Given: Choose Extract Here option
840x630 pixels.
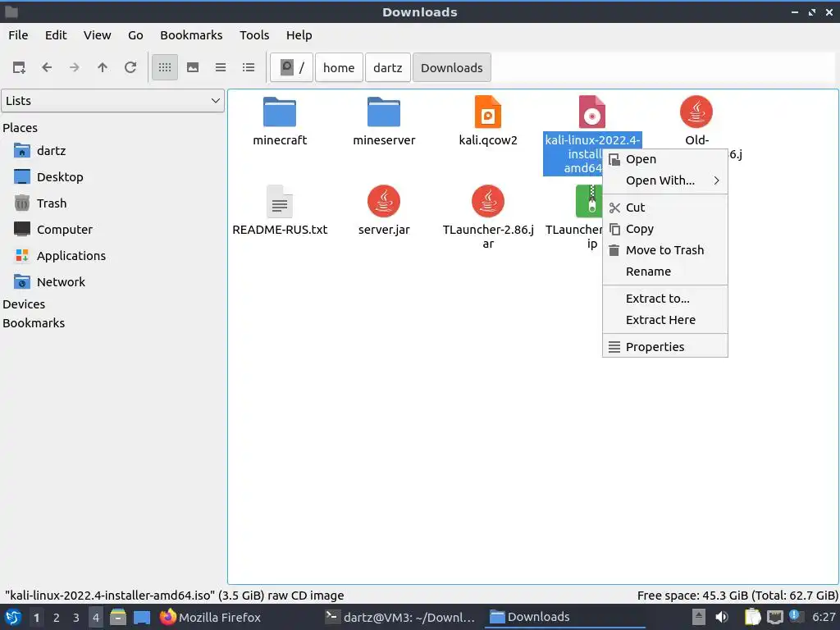Looking at the screenshot, I should (x=664, y=320).
